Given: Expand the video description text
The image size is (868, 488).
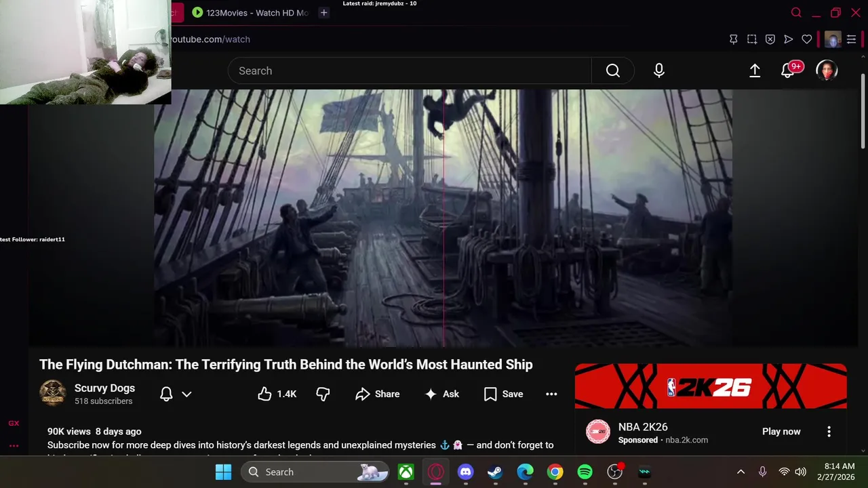Looking at the screenshot, I should pyautogui.click(x=300, y=445).
